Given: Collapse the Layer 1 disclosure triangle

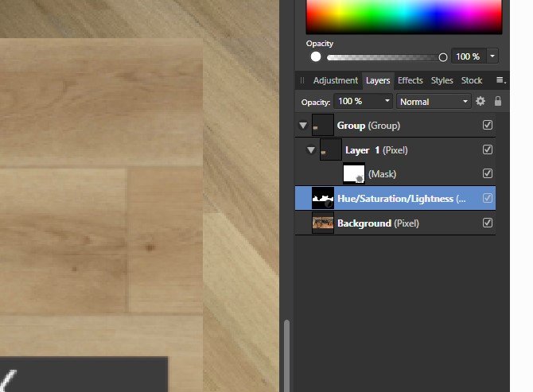Looking at the screenshot, I should [311, 149].
